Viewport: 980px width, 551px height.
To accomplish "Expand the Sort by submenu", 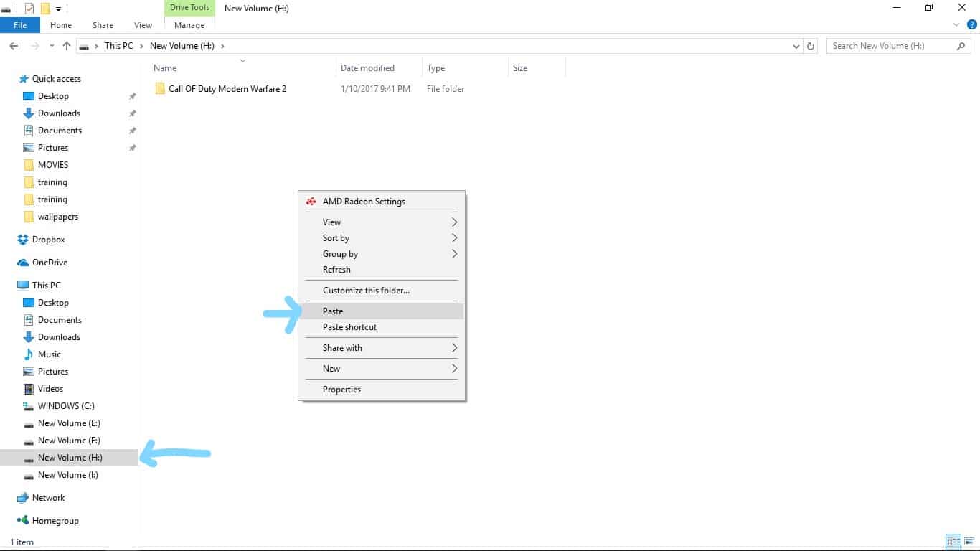I will click(382, 238).
